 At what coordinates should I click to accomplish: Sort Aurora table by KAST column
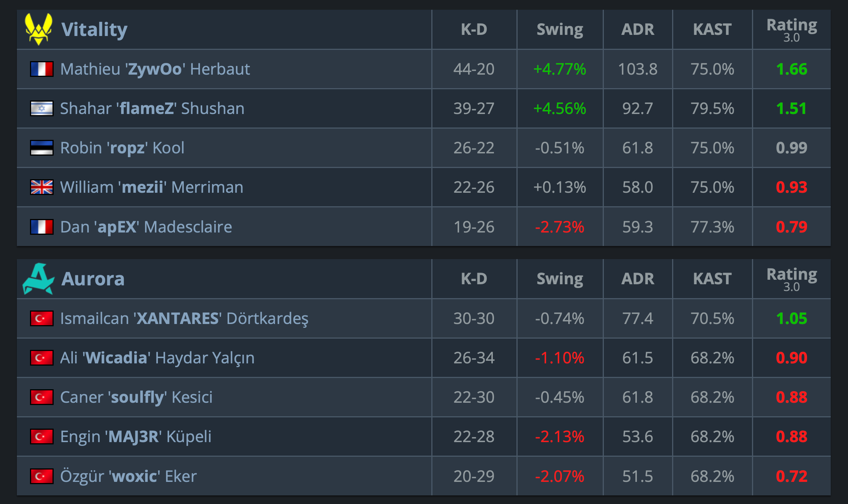(x=712, y=279)
